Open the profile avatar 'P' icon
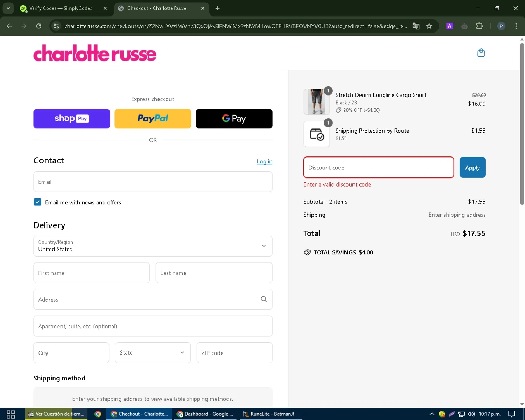Screen dimensions: 525x420 [x=501, y=26]
